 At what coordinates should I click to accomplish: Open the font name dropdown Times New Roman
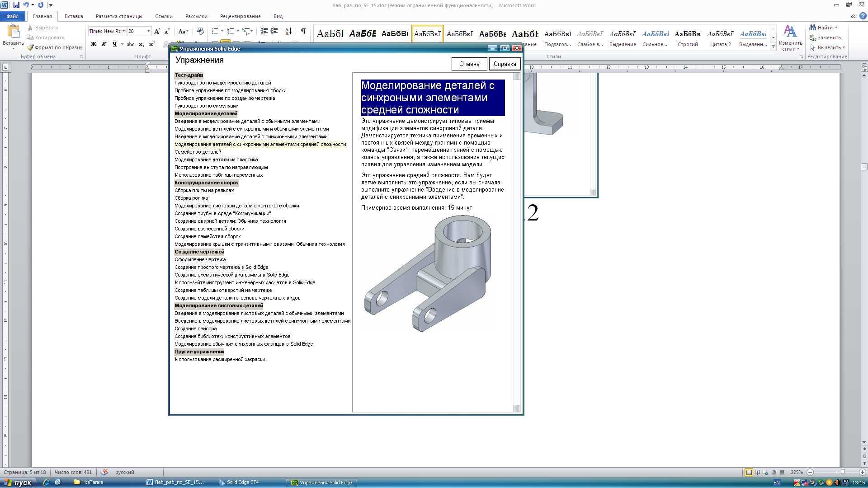(123, 31)
